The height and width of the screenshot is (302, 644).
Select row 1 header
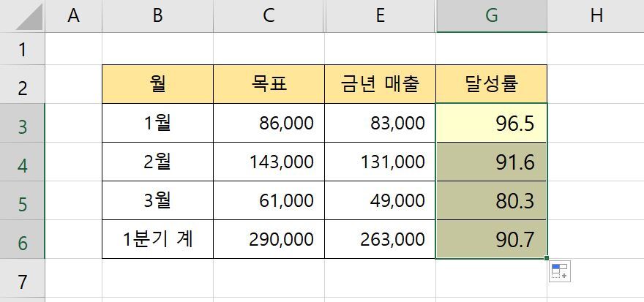(x=22, y=49)
